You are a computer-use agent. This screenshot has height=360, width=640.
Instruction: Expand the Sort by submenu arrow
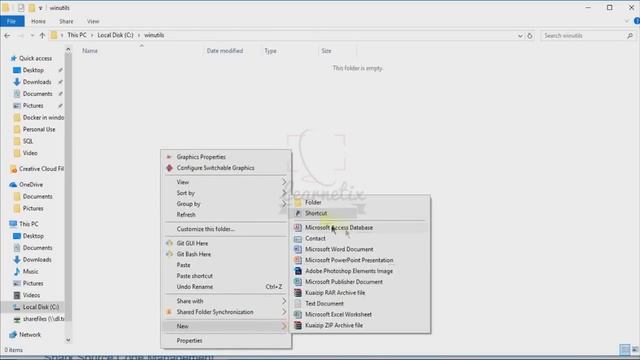coord(284,193)
